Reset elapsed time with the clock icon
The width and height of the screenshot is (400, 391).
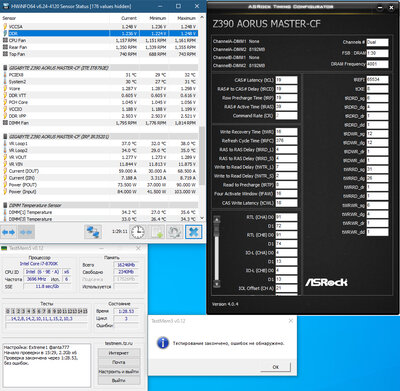tap(138, 232)
